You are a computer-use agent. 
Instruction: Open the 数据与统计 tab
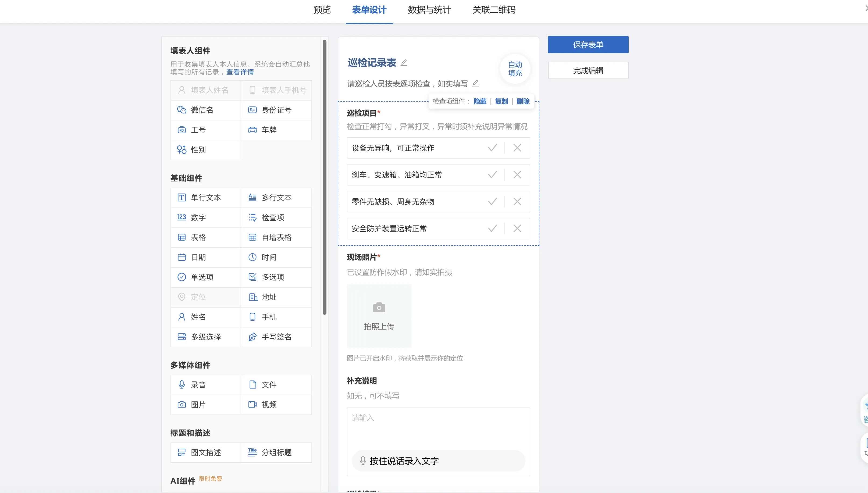tap(429, 10)
